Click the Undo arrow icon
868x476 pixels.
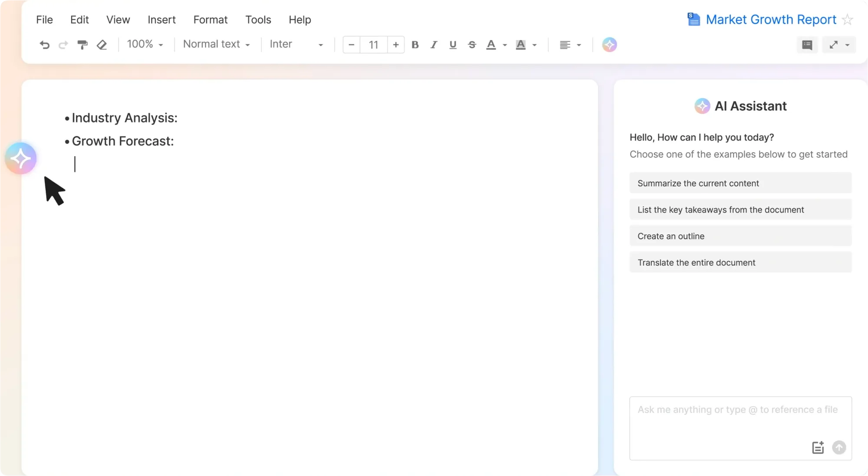[44, 45]
